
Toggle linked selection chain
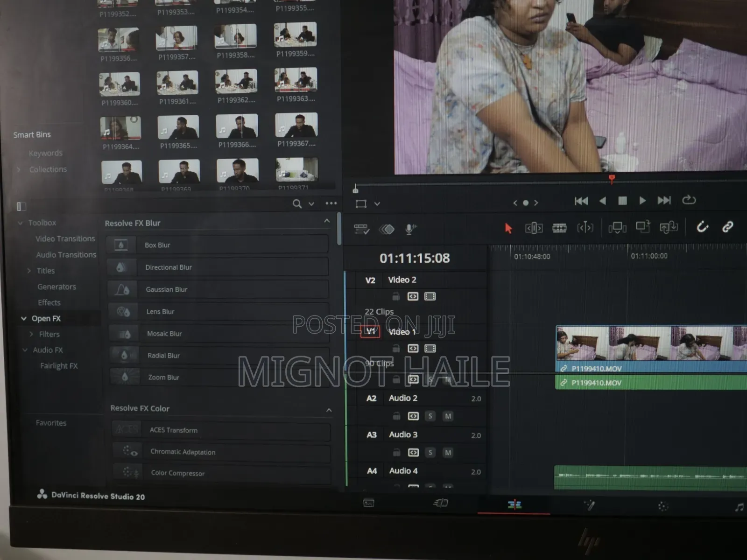tap(727, 227)
